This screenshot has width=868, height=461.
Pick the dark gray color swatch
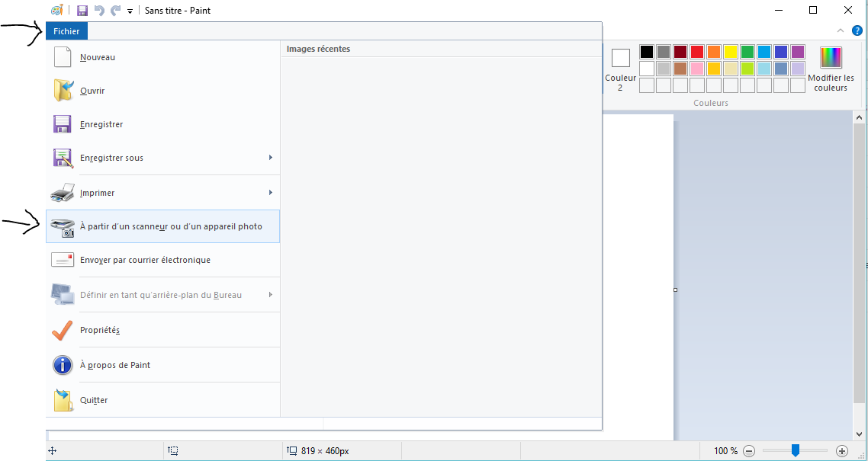(663, 52)
